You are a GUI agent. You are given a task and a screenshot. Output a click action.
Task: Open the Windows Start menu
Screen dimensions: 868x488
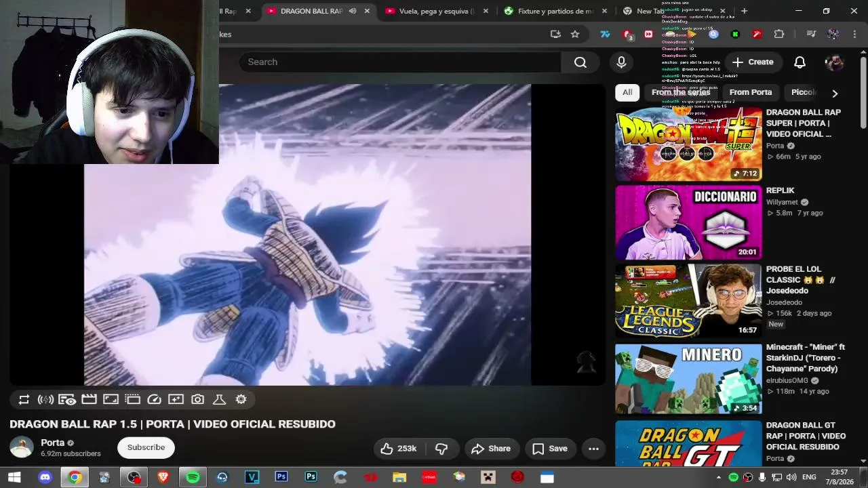pos(14,477)
